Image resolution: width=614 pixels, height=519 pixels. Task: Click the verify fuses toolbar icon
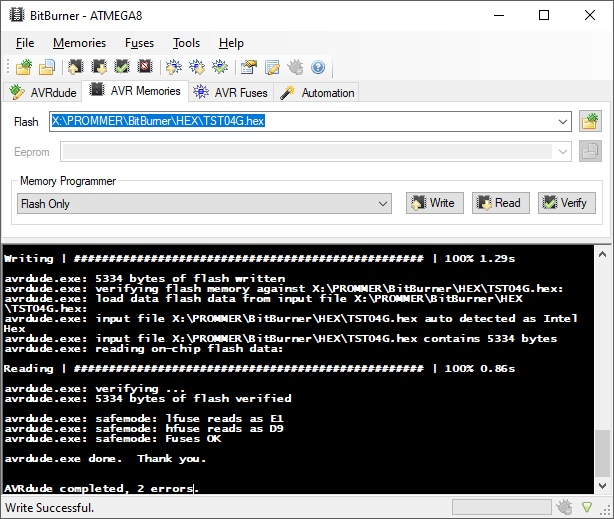[x=220, y=67]
